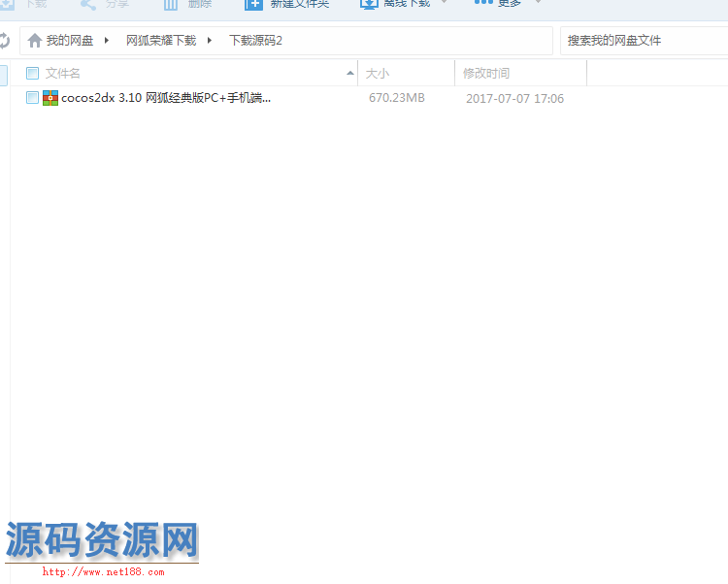Click the 搜索我的网盘文件 search field
The image size is (728, 584).
[641, 41]
